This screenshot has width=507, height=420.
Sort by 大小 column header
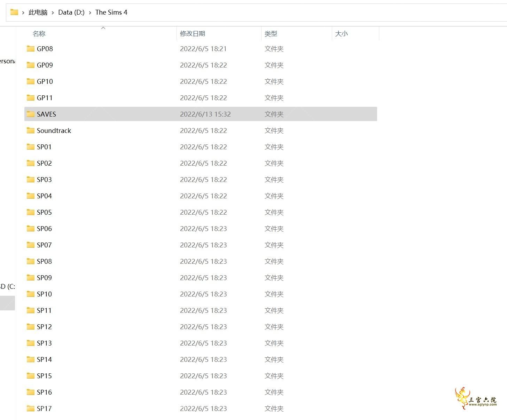coord(341,34)
